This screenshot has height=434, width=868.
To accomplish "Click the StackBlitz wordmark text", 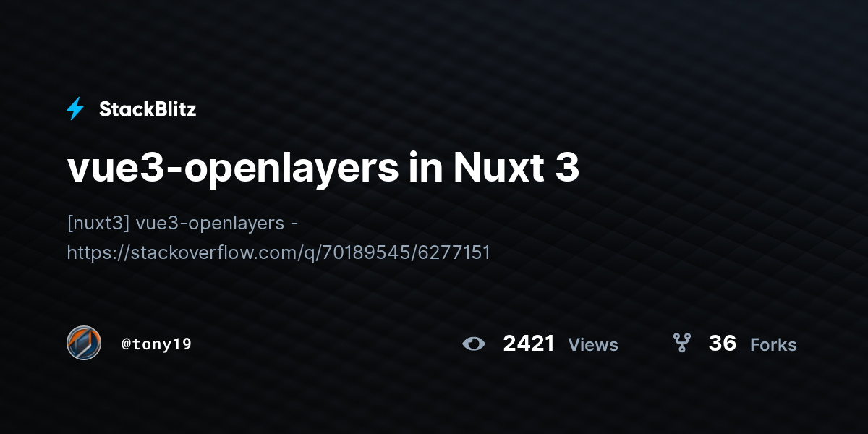I will 148,109.
